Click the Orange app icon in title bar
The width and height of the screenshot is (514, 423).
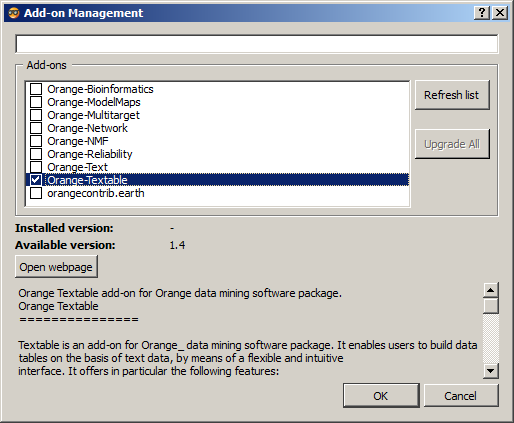[14, 13]
